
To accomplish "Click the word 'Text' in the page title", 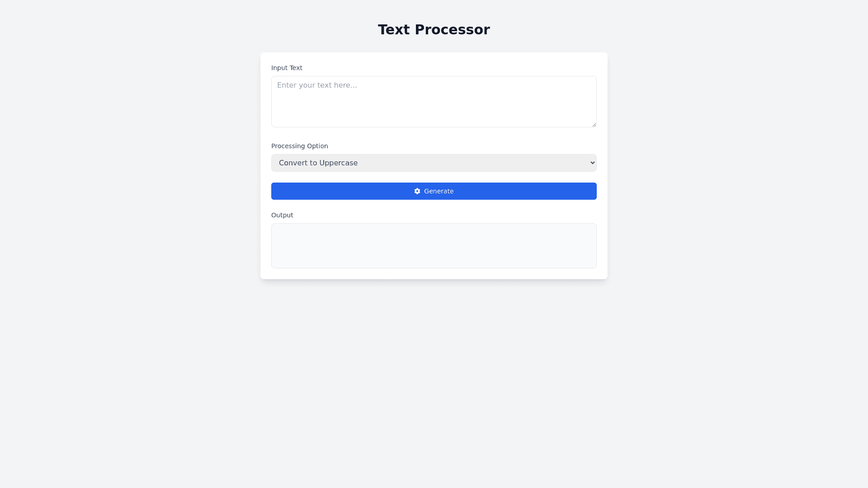I will [394, 30].
